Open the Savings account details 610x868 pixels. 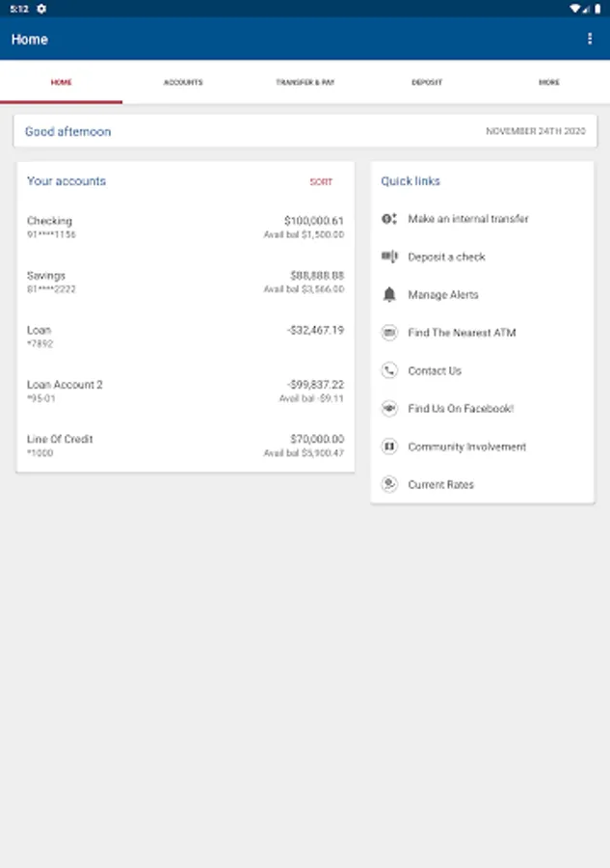click(x=185, y=282)
